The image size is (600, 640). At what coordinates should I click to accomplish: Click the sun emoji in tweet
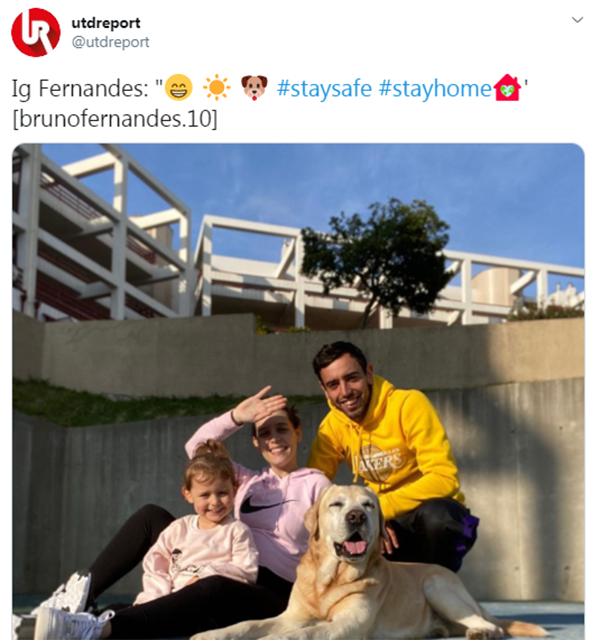[216, 87]
